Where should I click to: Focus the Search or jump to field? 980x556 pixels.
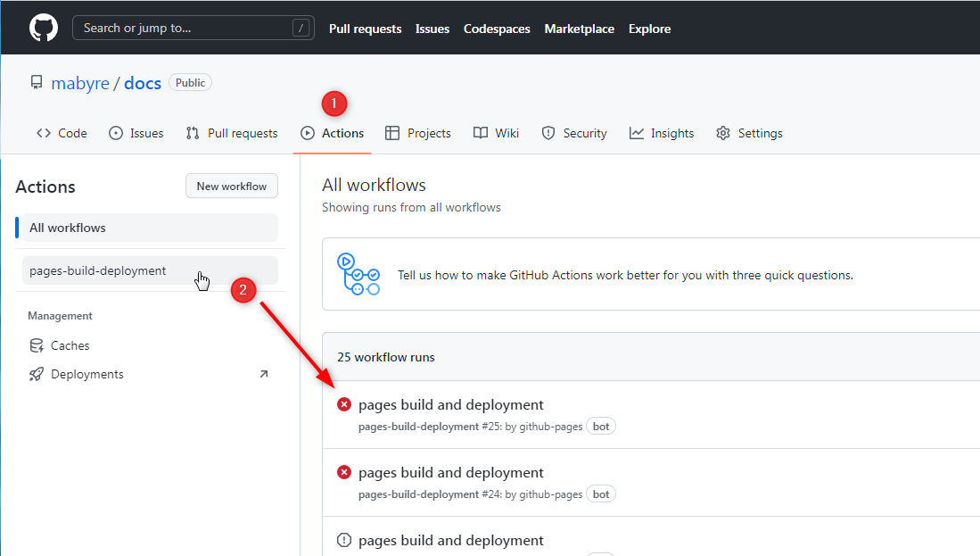[194, 29]
